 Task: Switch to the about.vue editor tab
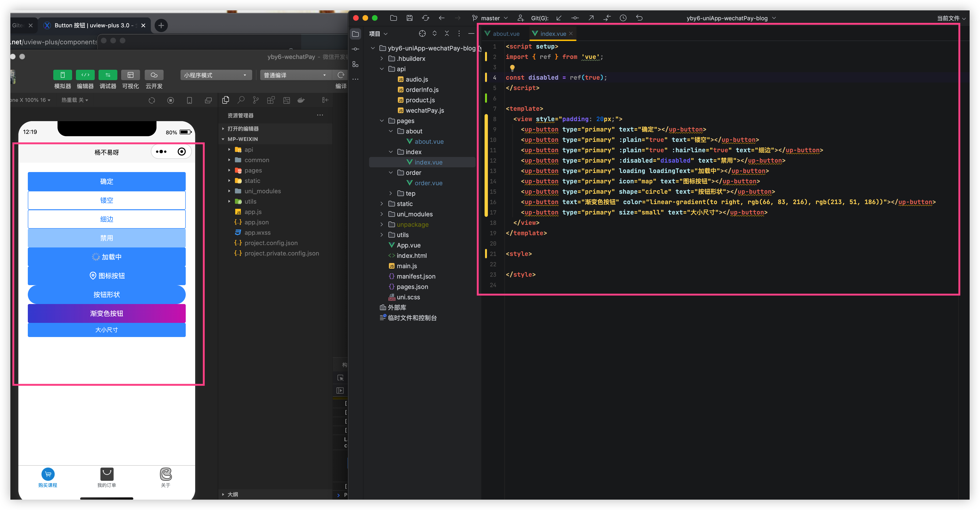click(x=506, y=34)
